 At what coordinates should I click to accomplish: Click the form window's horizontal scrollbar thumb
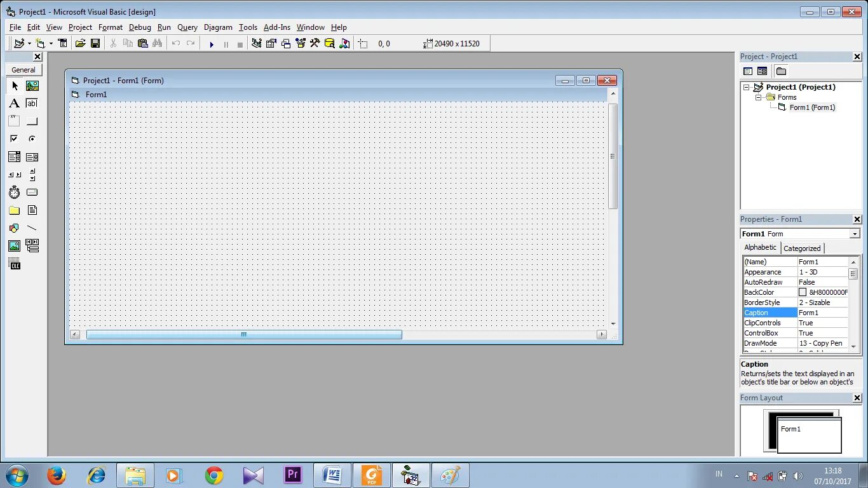point(244,334)
